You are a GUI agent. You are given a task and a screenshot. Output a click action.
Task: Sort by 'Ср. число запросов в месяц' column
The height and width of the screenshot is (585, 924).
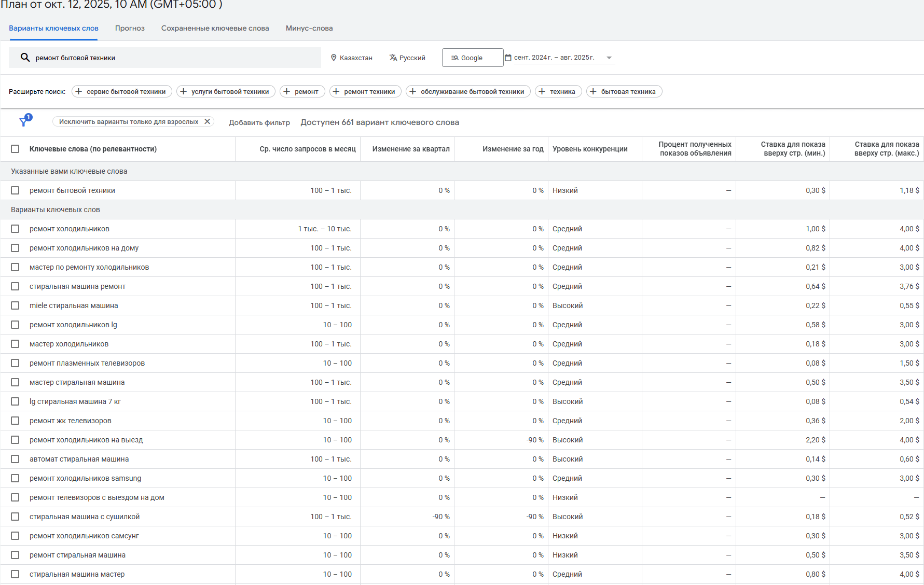307,149
